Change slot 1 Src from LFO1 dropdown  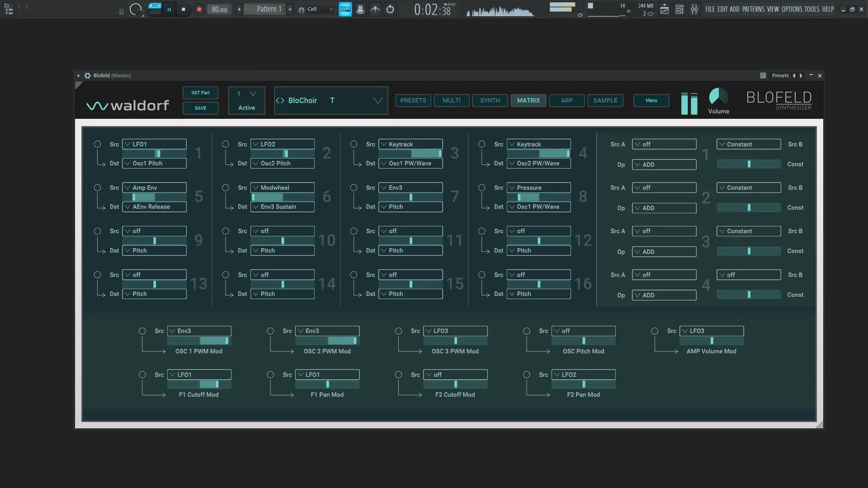tap(154, 144)
